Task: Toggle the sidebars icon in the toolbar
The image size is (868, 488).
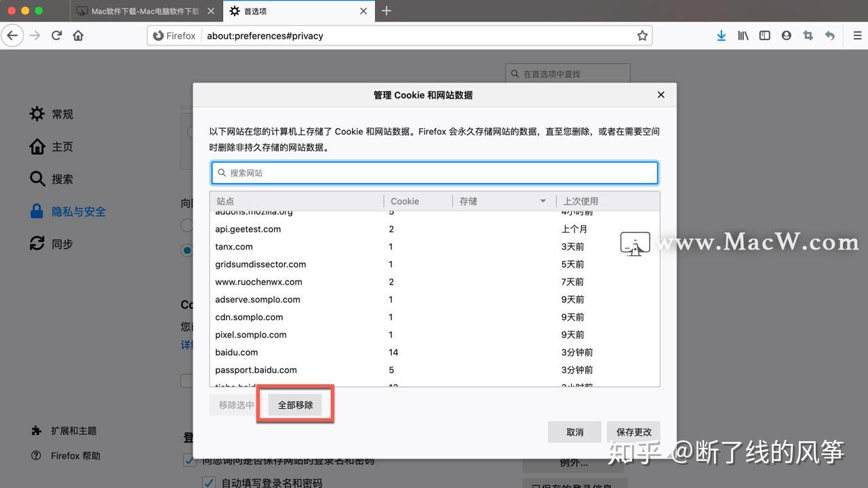Action: coord(764,35)
